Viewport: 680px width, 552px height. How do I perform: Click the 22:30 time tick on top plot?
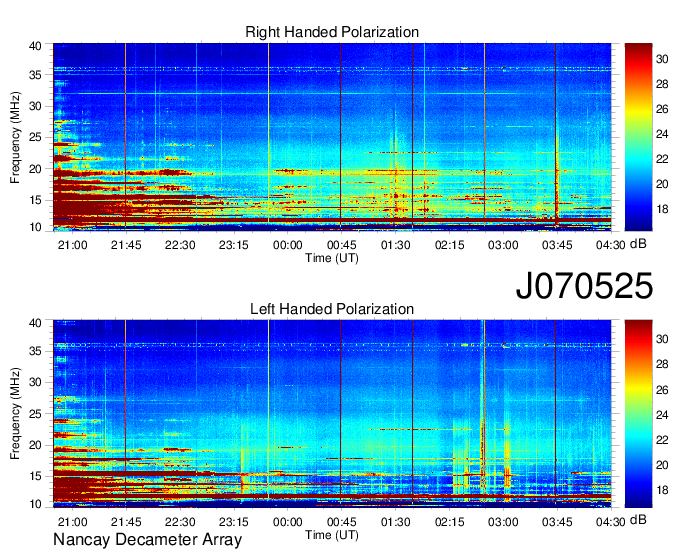[x=180, y=245]
